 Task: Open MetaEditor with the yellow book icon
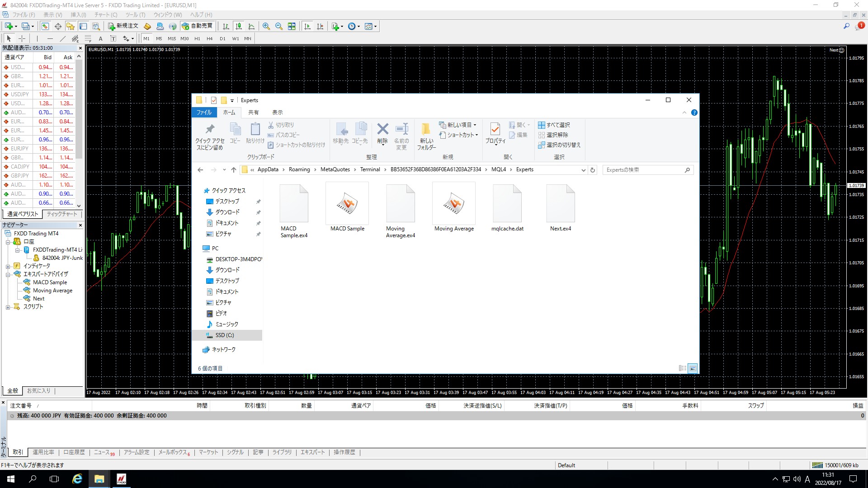pyautogui.click(x=147, y=26)
